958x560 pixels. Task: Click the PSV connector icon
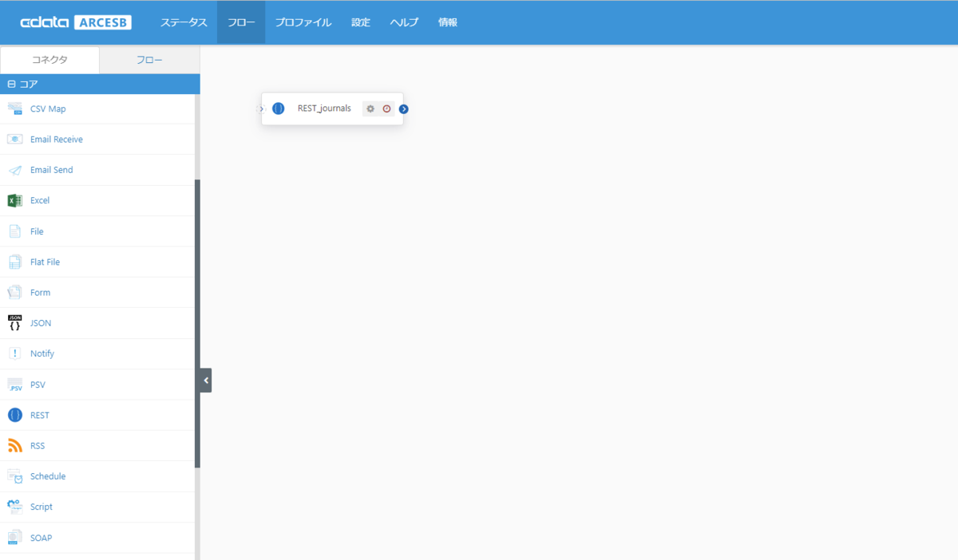tap(14, 385)
